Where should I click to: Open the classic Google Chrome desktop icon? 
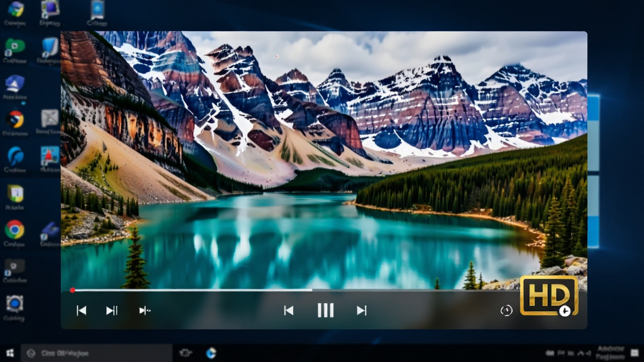coord(15,229)
